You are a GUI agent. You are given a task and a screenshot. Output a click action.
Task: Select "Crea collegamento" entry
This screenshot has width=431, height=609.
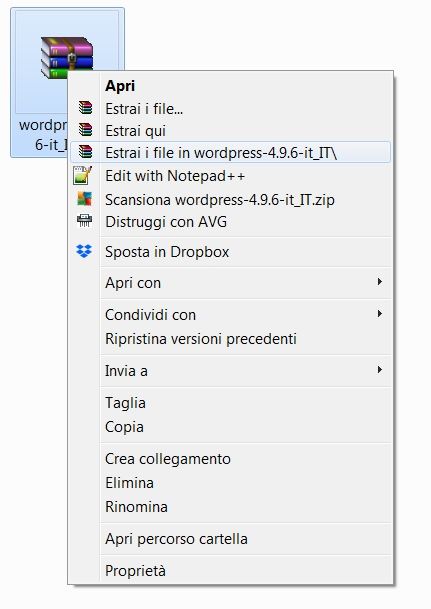(168, 459)
